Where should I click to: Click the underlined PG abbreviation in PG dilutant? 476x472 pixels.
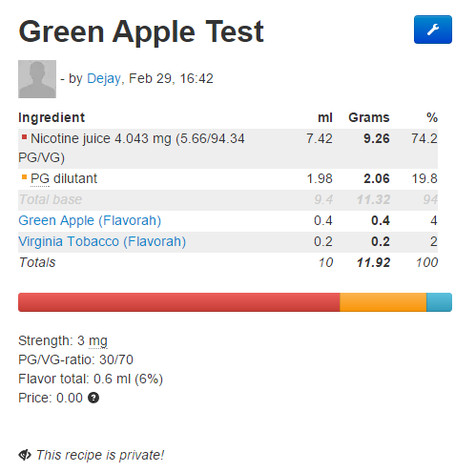40,178
